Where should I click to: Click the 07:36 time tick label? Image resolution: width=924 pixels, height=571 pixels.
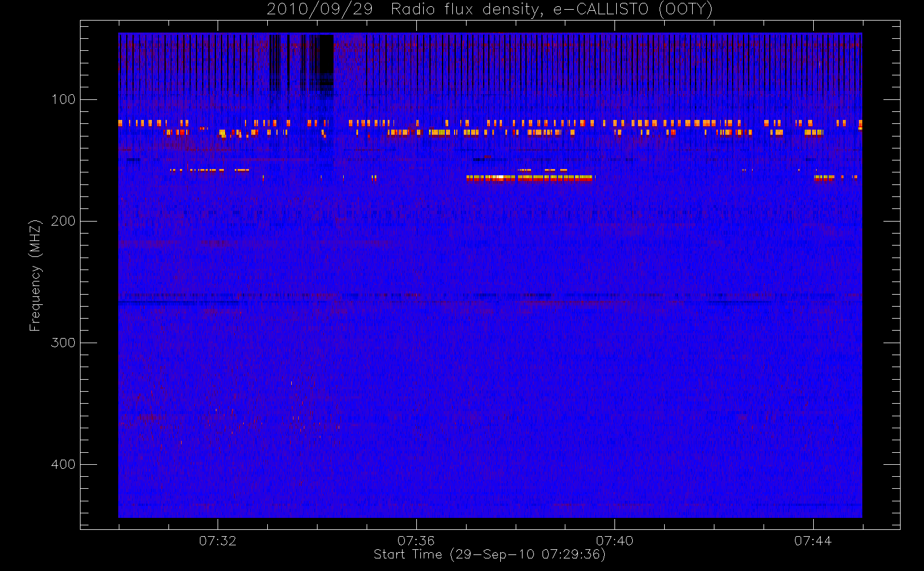point(416,541)
